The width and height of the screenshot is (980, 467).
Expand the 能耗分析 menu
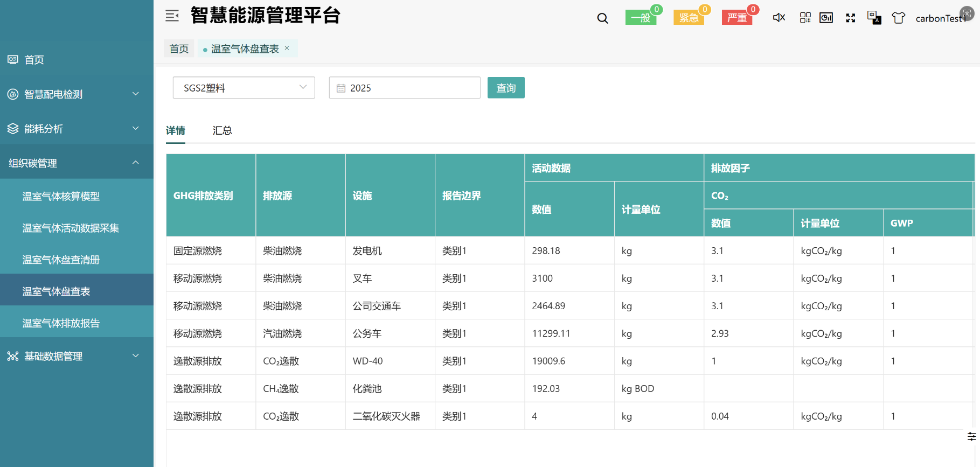(77, 129)
